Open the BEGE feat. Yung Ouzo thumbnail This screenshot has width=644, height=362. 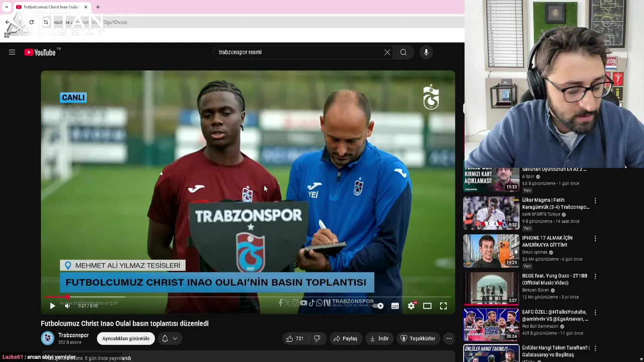coord(491,289)
